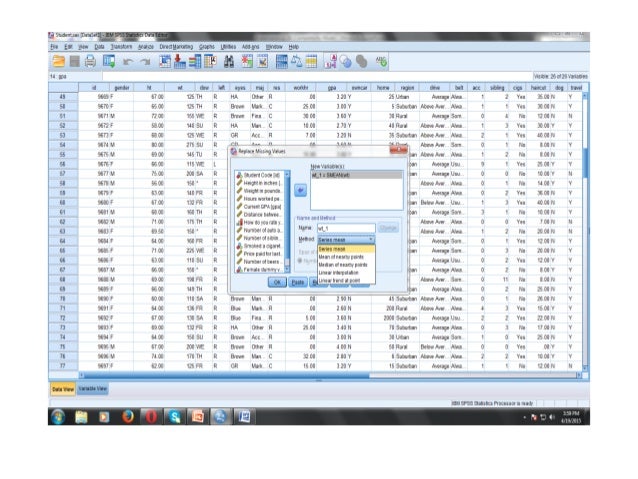Image resolution: width=638 pixels, height=479 pixels.
Task: Click the Go to case icon
Action: click(165, 61)
